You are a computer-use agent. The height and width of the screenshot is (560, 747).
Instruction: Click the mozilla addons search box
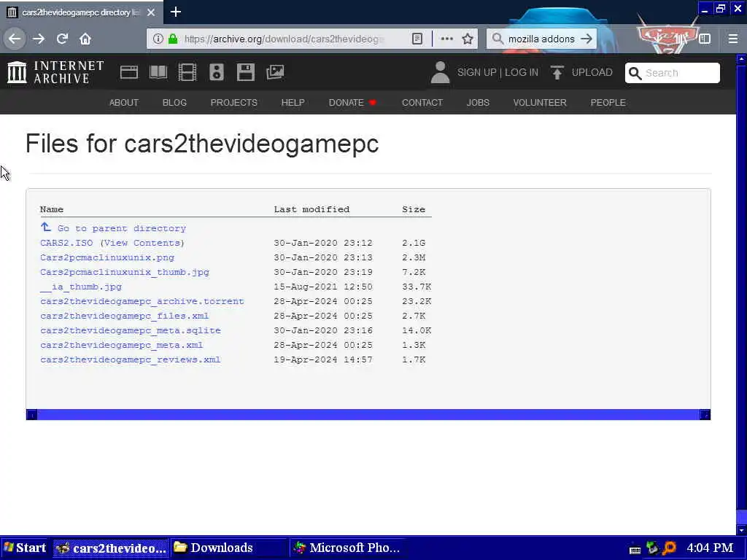(x=541, y=39)
